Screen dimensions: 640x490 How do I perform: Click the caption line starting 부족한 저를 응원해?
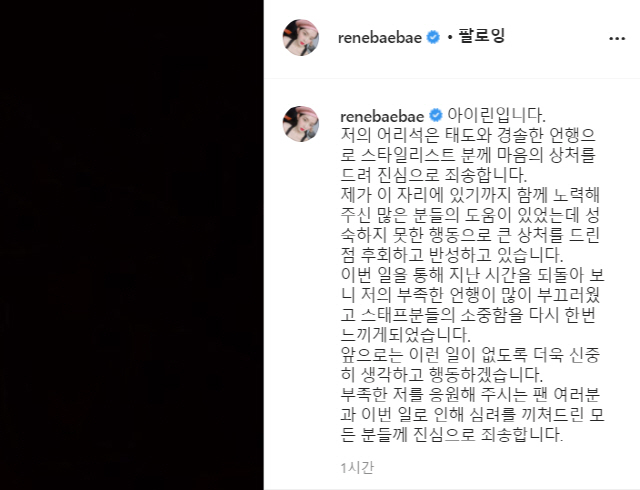click(470, 395)
